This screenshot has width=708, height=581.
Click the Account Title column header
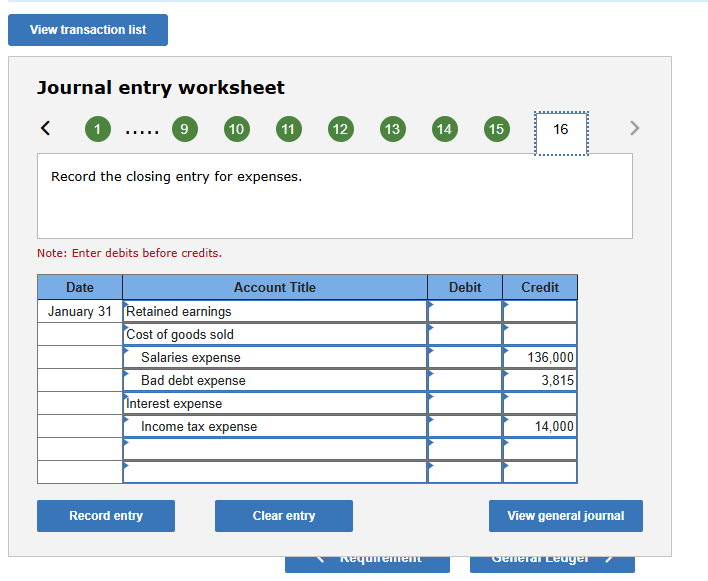pos(275,287)
